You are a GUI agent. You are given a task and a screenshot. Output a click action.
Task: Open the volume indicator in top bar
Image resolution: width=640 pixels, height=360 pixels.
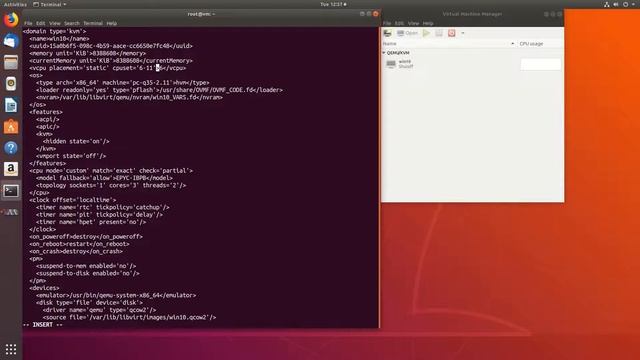[x=616, y=4]
